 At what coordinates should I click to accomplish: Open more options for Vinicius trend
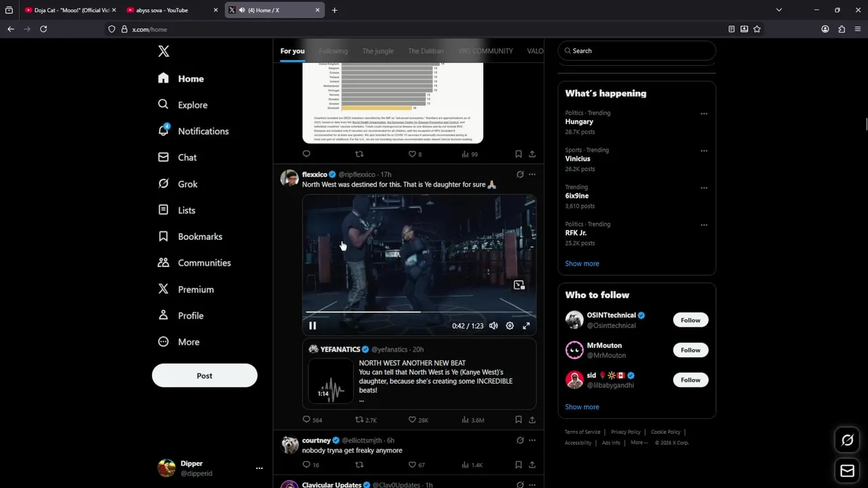click(x=704, y=151)
